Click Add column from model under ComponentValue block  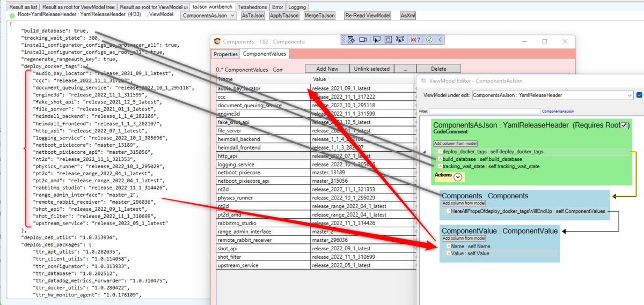tap(464, 238)
